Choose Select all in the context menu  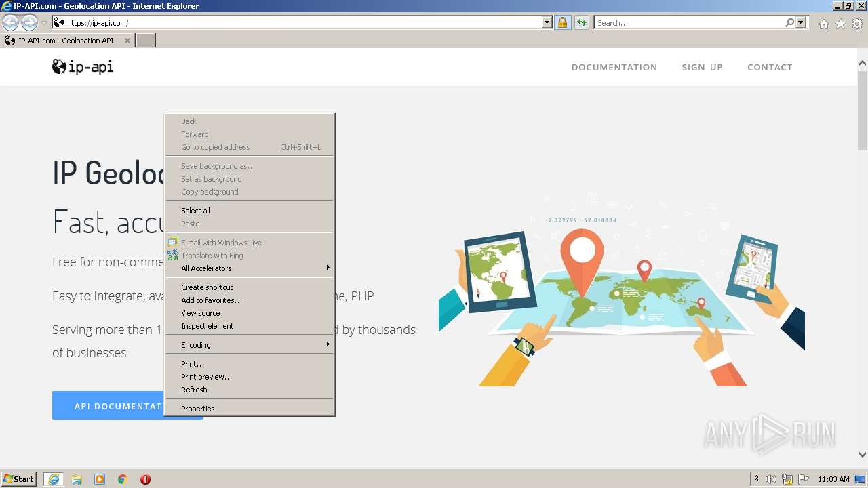pyautogui.click(x=250, y=211)
